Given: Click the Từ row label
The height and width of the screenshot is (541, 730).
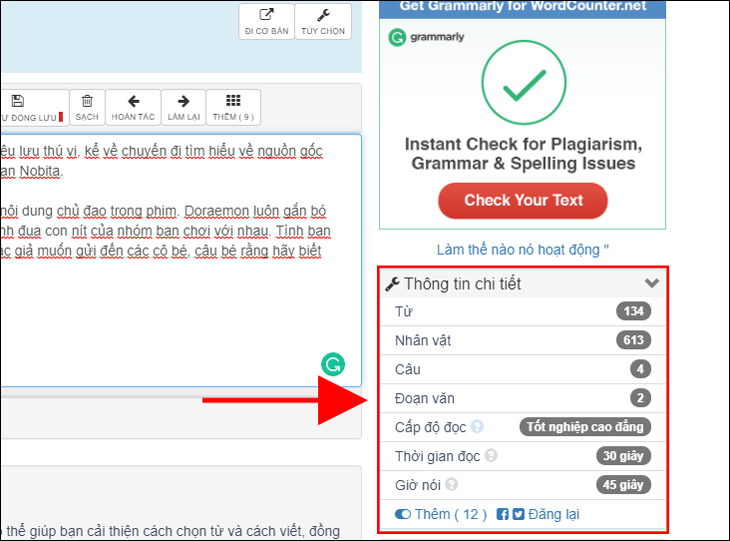Looking at the screenshot, I should 404,311.
